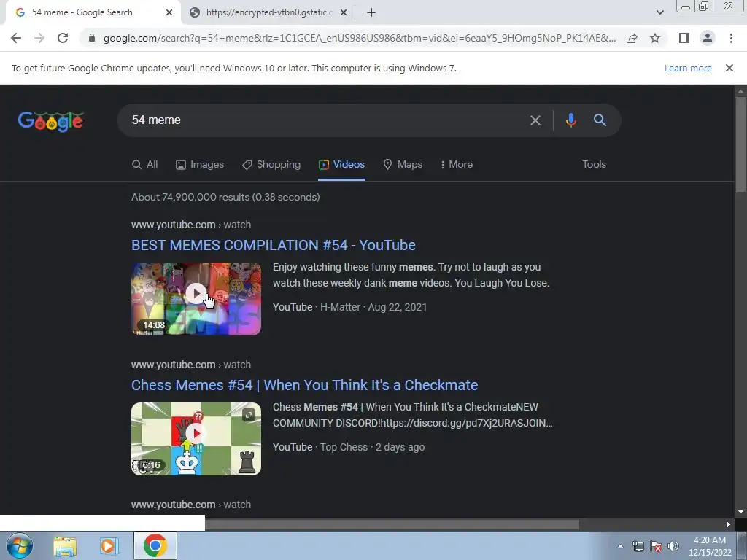Switch to the Maps tab
Image resolution: width=747 pixels, height=560 pixels.
[x=403, y=164]
